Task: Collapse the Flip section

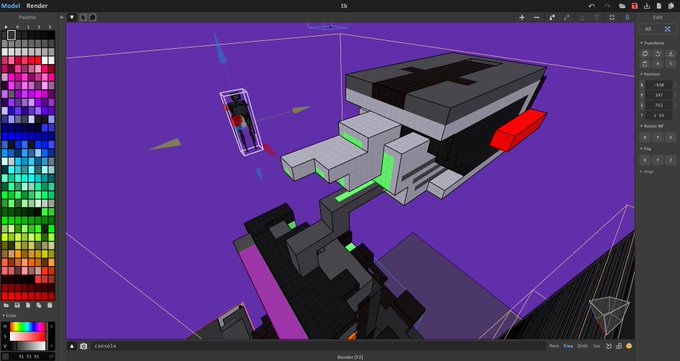Action: (x=646, y=149)
